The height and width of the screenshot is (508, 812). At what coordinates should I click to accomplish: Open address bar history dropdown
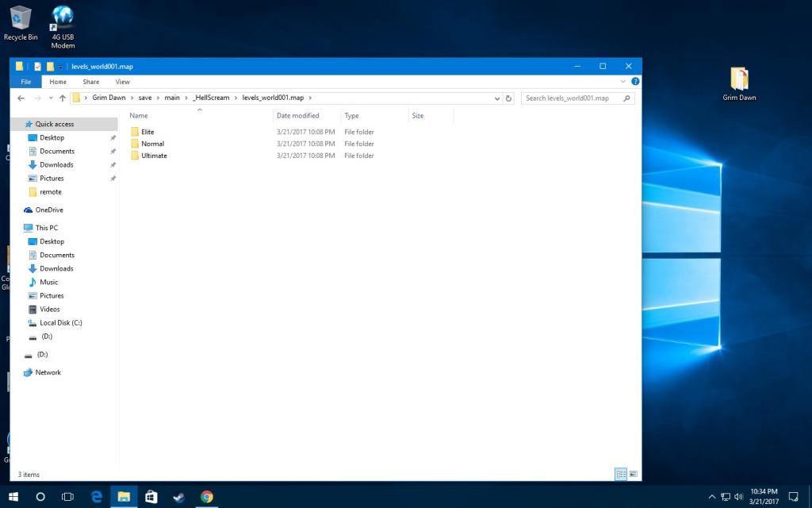497,98
